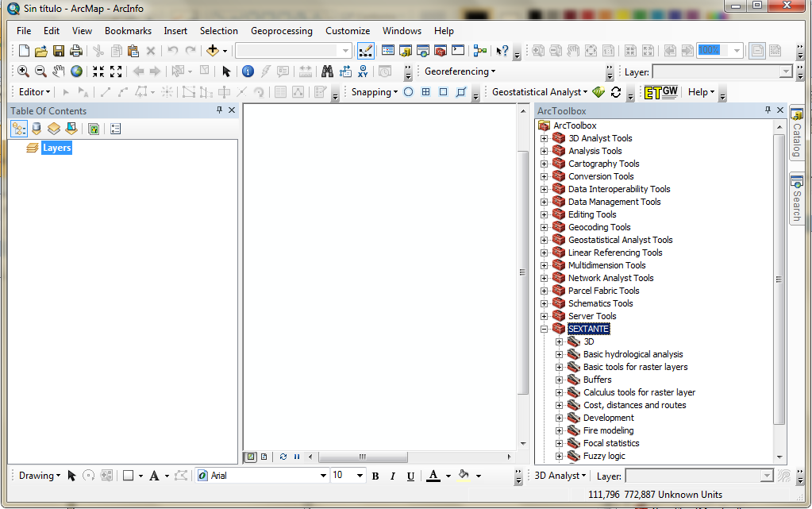Open an existing map file
812x509 pixels.
click(x=41, y=51)
